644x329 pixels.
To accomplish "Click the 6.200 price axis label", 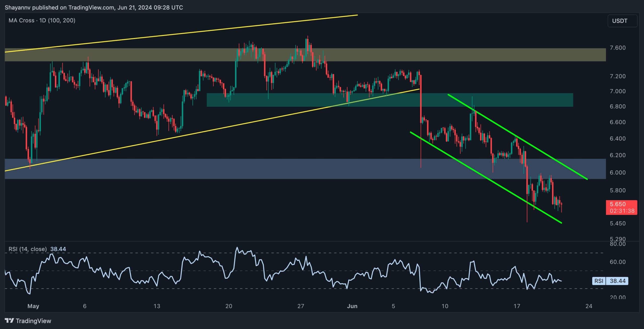I will pyautogui.click(x=618, y=155).
